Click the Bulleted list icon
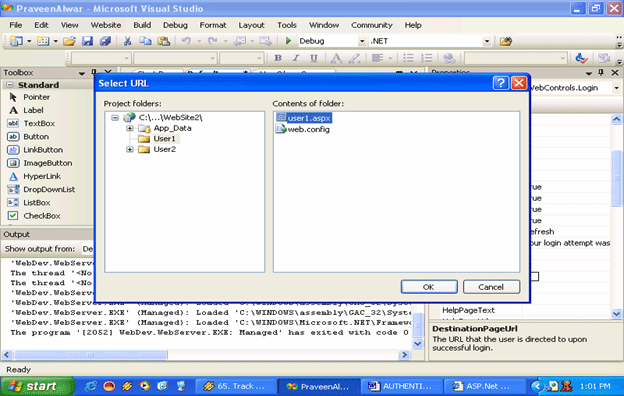This screenshot has width=624, height=396. click(408, 58)
